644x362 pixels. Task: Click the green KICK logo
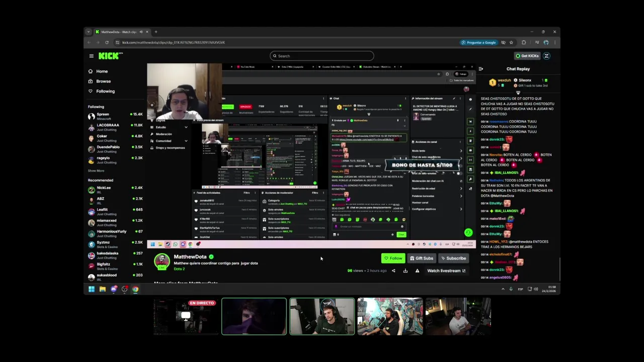coord(110,56)
